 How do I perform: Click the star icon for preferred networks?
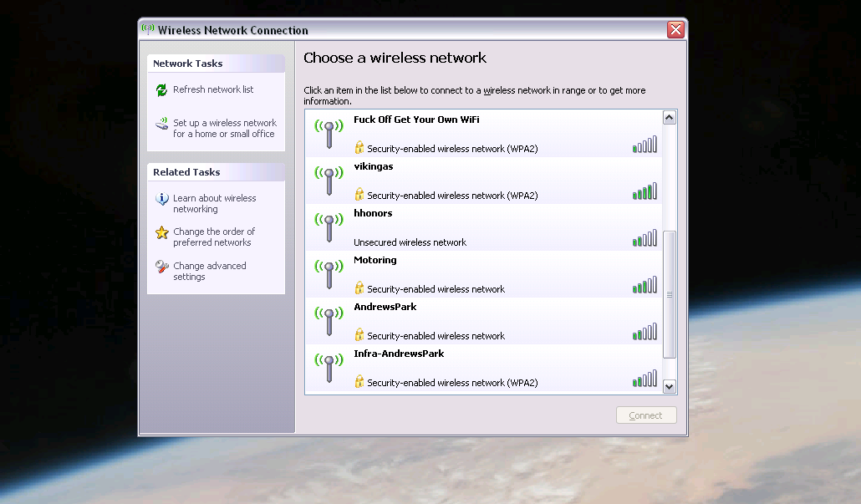(161, 233)
